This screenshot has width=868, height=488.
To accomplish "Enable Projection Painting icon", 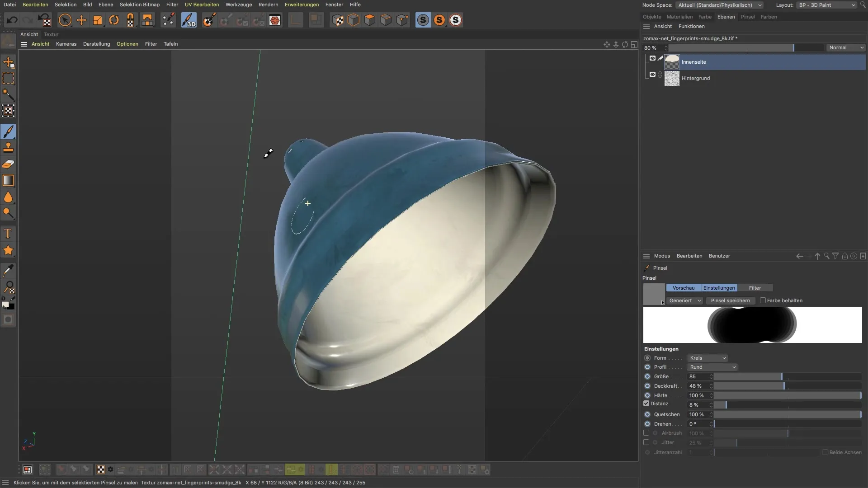I will click(209, 20).
